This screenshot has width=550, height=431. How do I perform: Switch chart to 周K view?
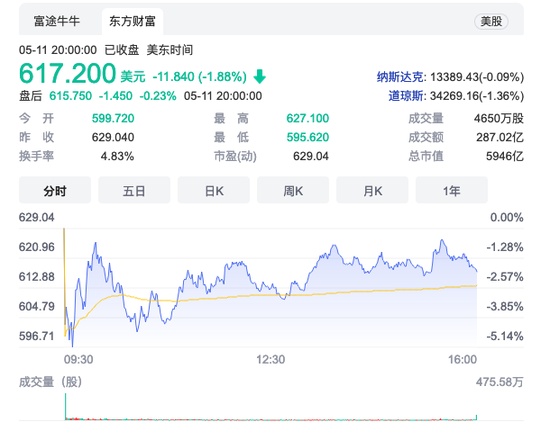click(293, 190)
